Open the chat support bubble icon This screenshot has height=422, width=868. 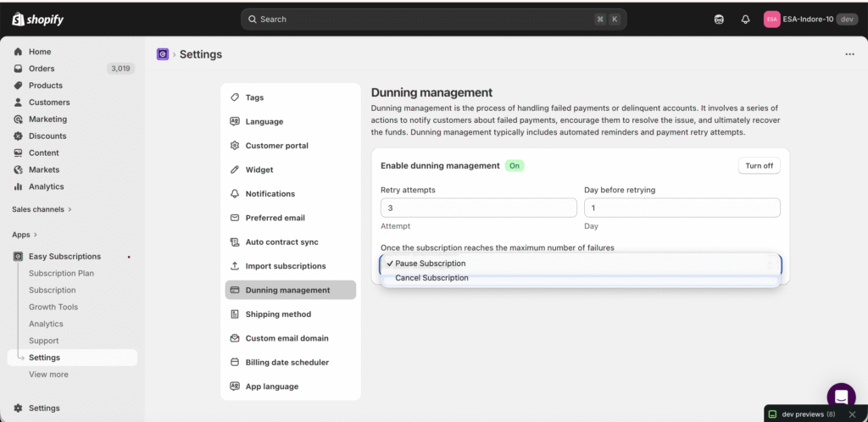(841, 397)
